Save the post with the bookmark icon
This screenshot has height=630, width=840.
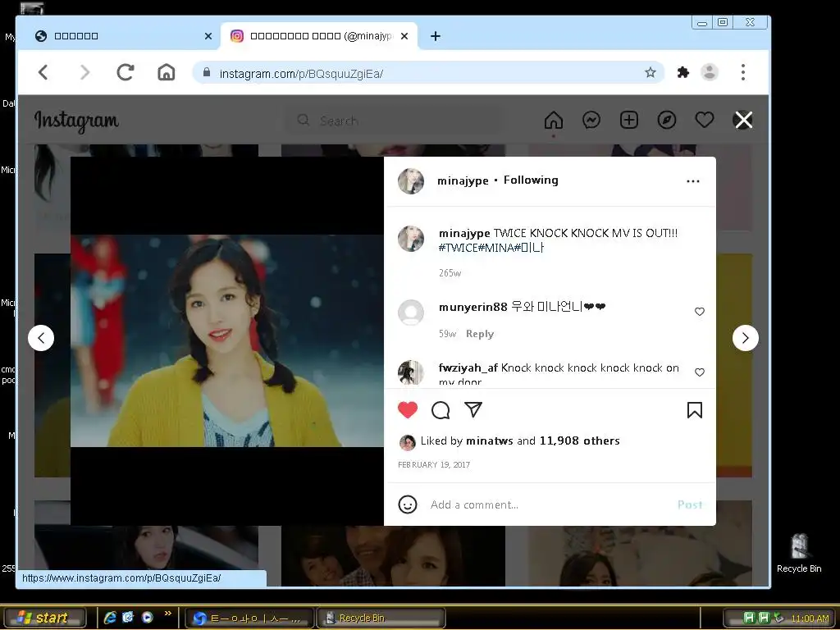pos(694,410)
